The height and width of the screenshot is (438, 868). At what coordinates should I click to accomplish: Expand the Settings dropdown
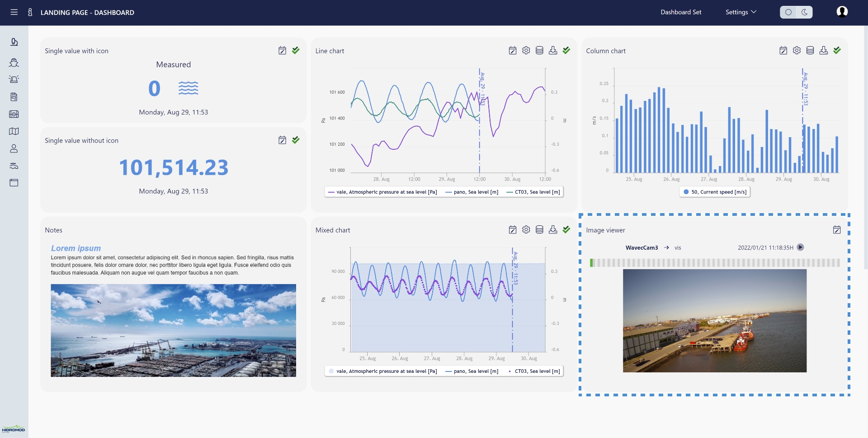(x=741, y=12)
